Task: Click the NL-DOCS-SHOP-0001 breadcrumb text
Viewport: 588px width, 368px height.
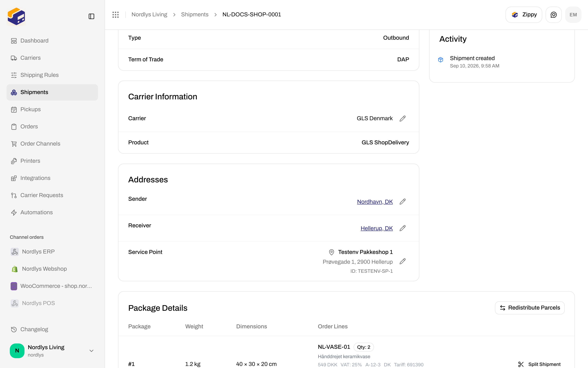Action: coord(252,15)
